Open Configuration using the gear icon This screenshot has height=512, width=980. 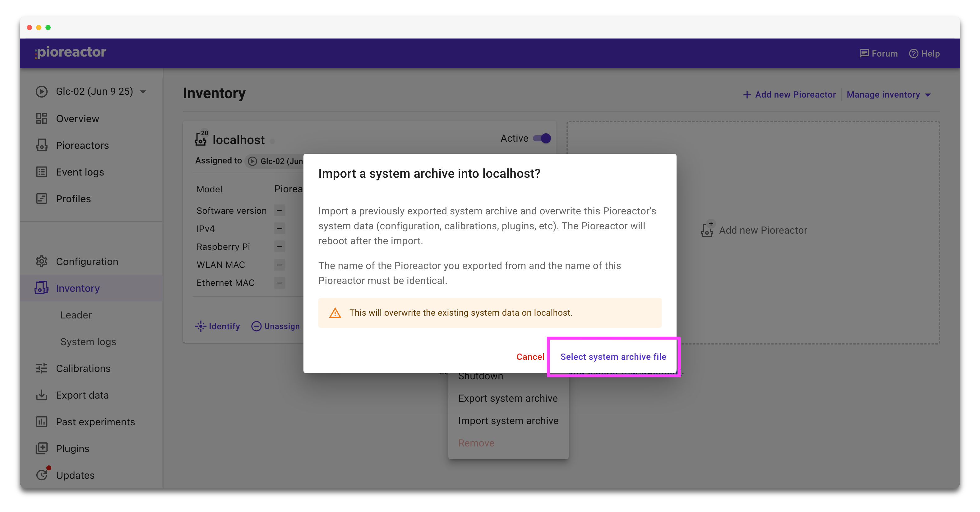point(42,262)
